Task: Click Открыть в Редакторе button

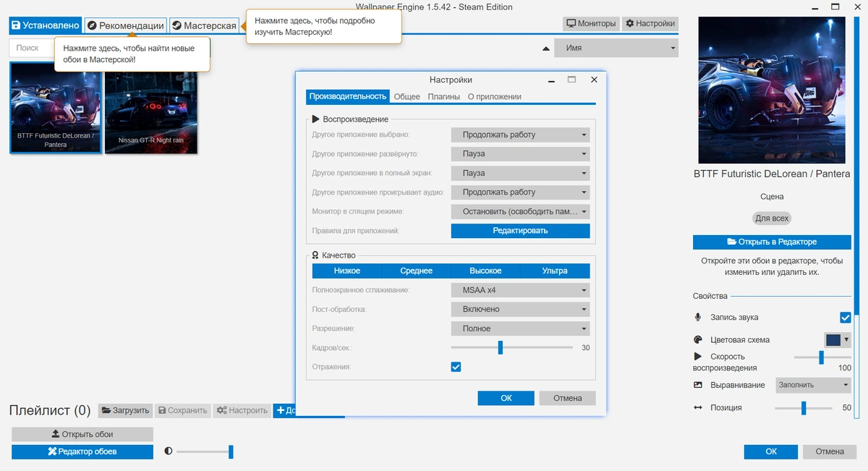Action: tap(771, 242)
